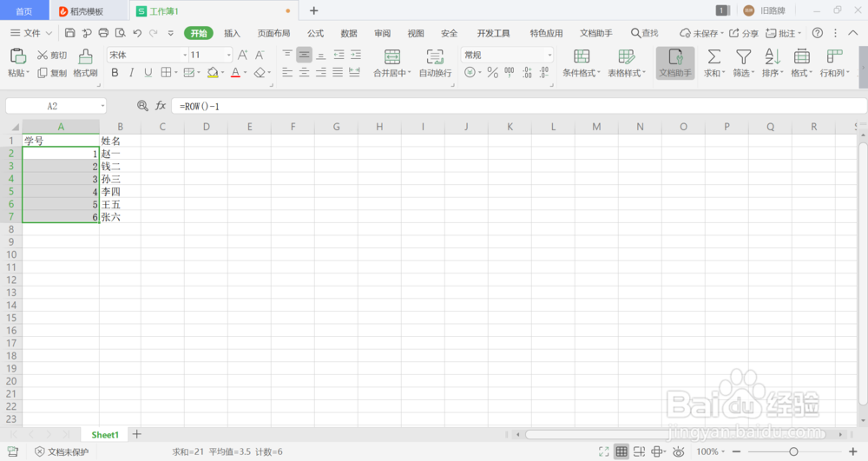Align text to top
This screenshot has height=461, width=868.
coord(286,54)
